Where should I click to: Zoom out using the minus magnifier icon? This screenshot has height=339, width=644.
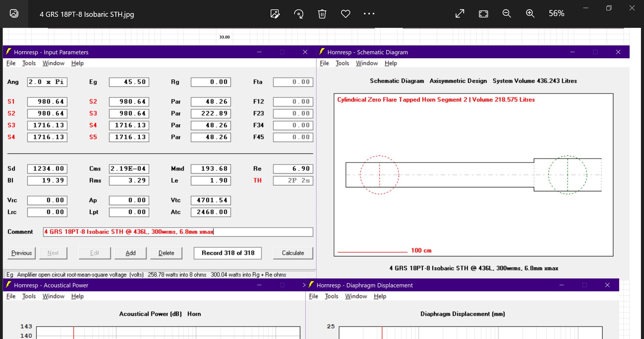point(507,13)
